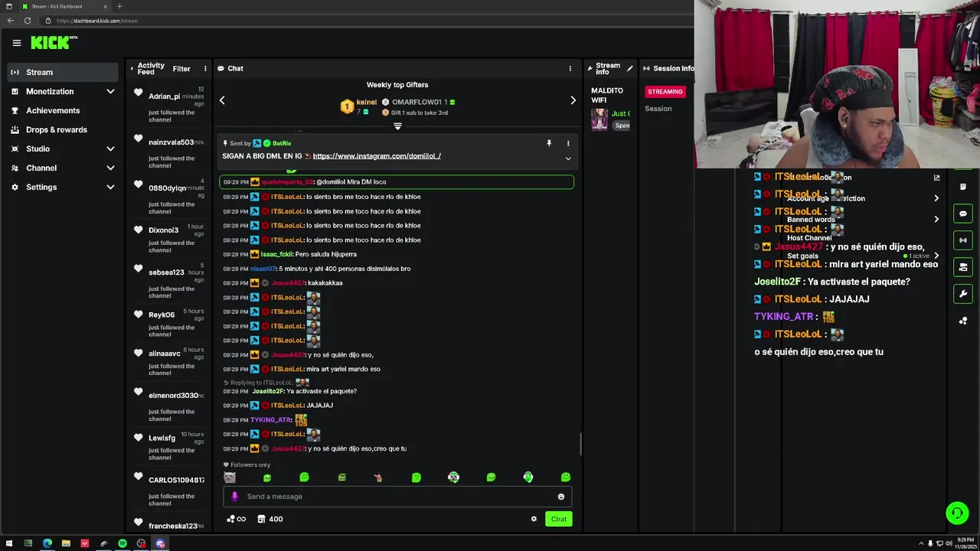Open the emoji picker in message box

click(x=561, y=497)
